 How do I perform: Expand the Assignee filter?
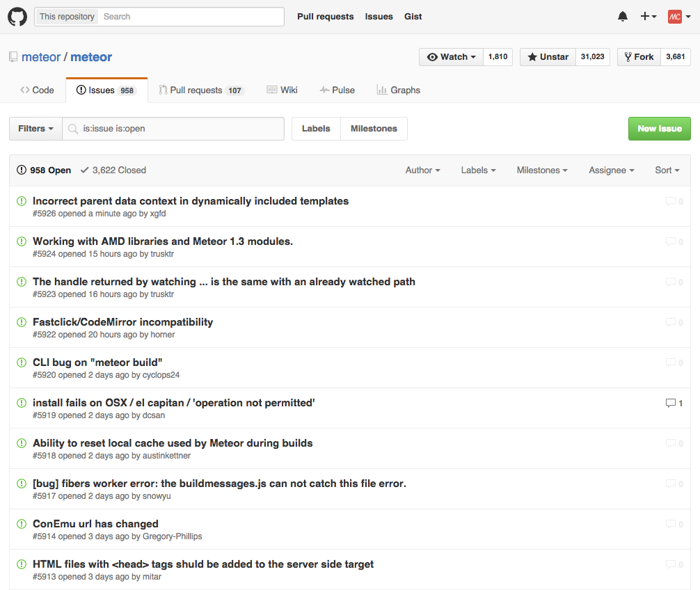tap(612, 170)
